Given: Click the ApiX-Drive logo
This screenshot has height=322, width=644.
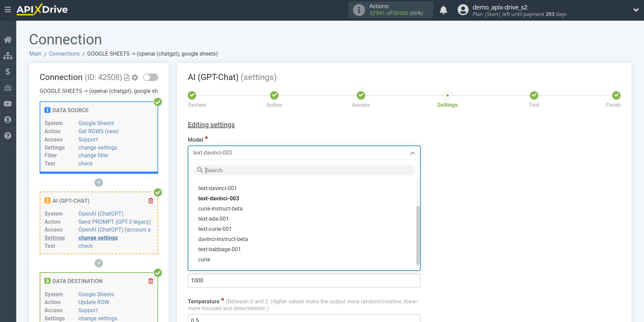Looking at the screenshot, I should (x=42, y=9).
